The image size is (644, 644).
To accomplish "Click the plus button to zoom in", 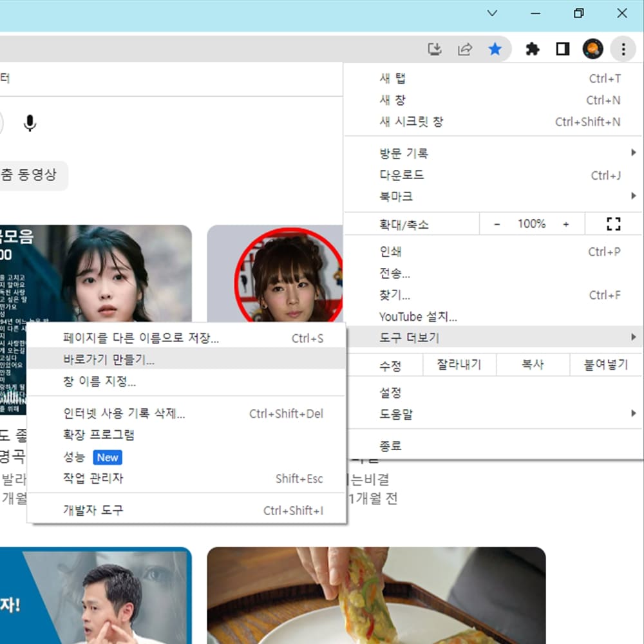I will pos(566,223).
